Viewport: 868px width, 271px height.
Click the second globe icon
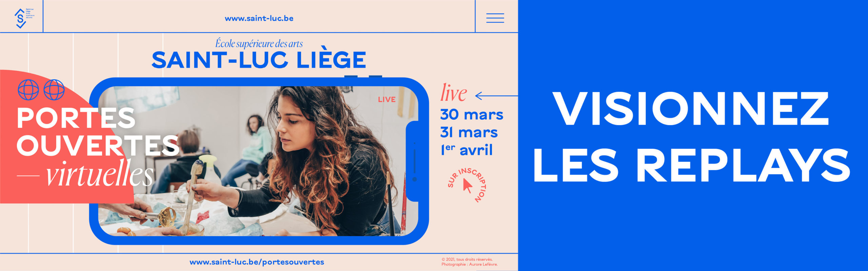tap(54, 90)
